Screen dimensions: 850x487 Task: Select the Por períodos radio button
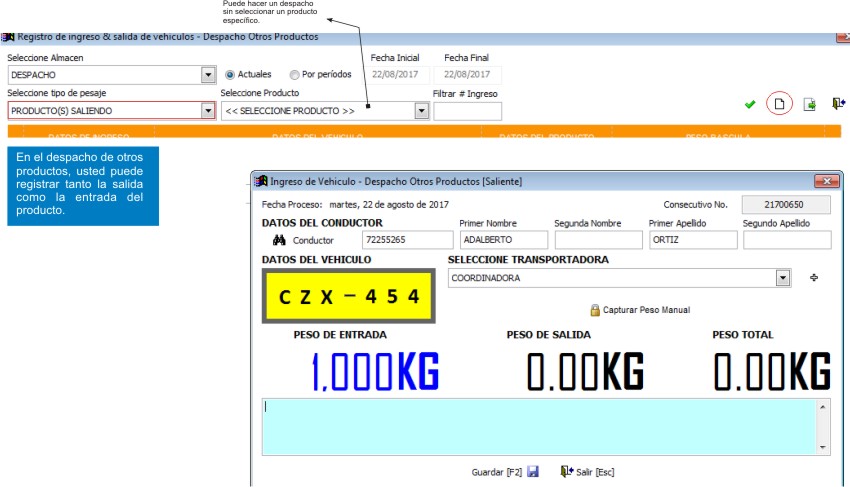(294, 75)
